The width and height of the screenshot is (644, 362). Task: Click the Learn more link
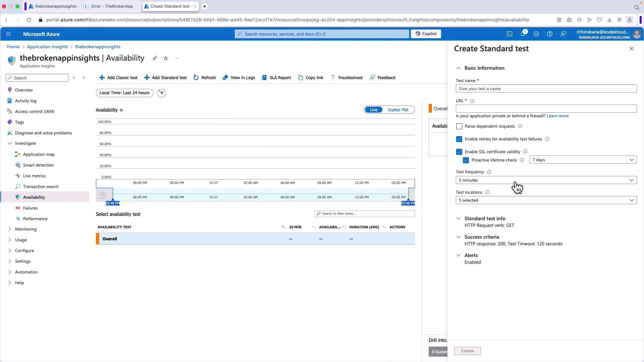point(557,116)
